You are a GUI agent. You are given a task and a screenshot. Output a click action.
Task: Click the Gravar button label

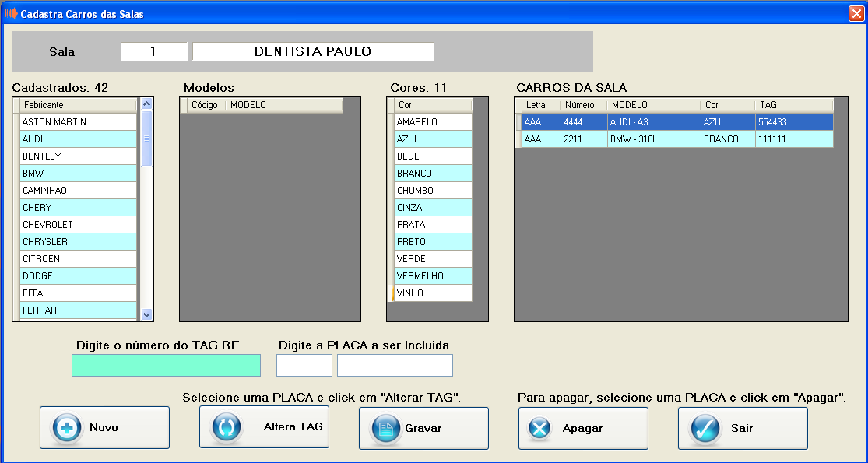[423, 428]
